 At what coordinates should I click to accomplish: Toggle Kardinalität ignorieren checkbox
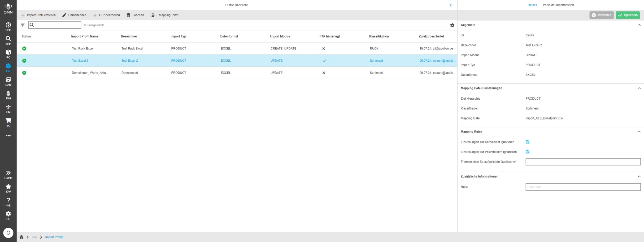tap(528, 142)
